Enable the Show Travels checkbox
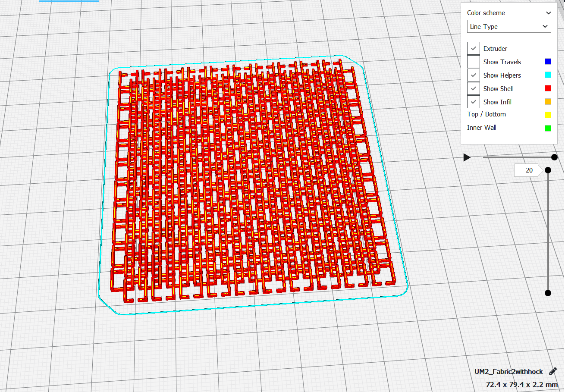Screen dimensions: 565x392 [x=474, y=62]
